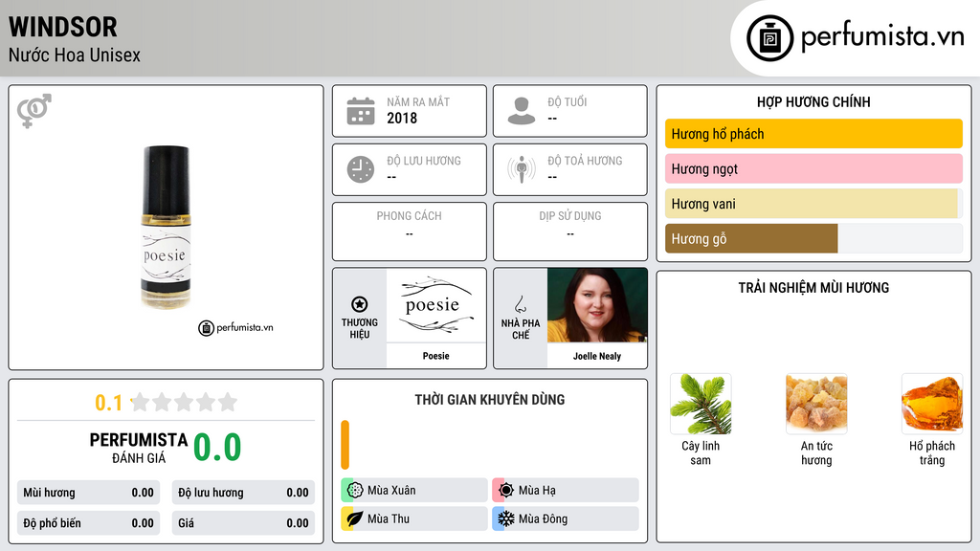Click the ĐỘ TUỔI label
The height and width of the screenshot is (551, 980).
click(x=567, y=101)
